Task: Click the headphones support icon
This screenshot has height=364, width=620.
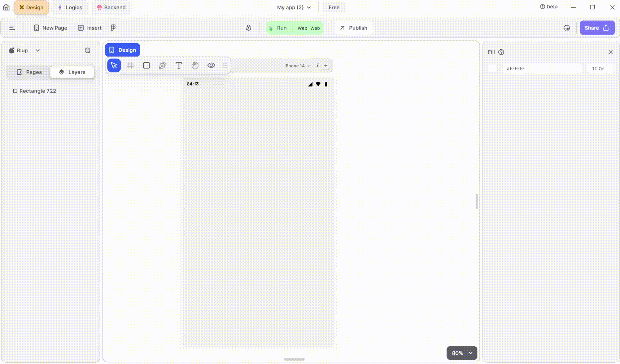Action: (x=567, y=28)
